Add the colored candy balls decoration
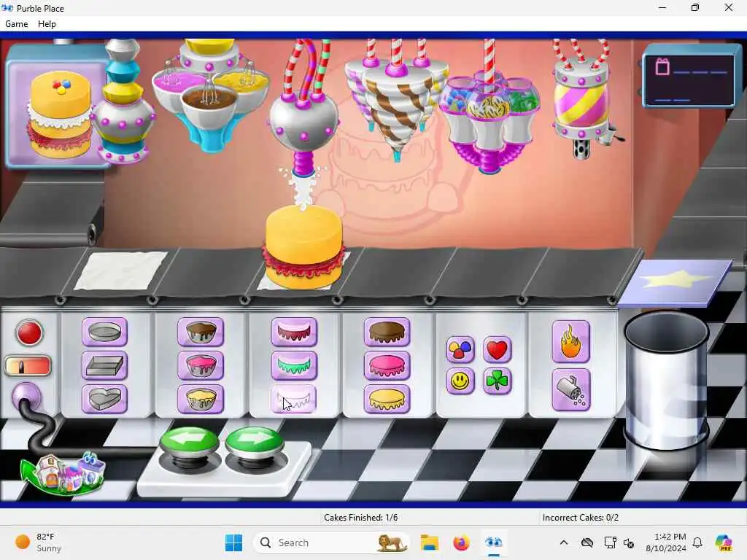The image size is (747, 560). point(460,350)
